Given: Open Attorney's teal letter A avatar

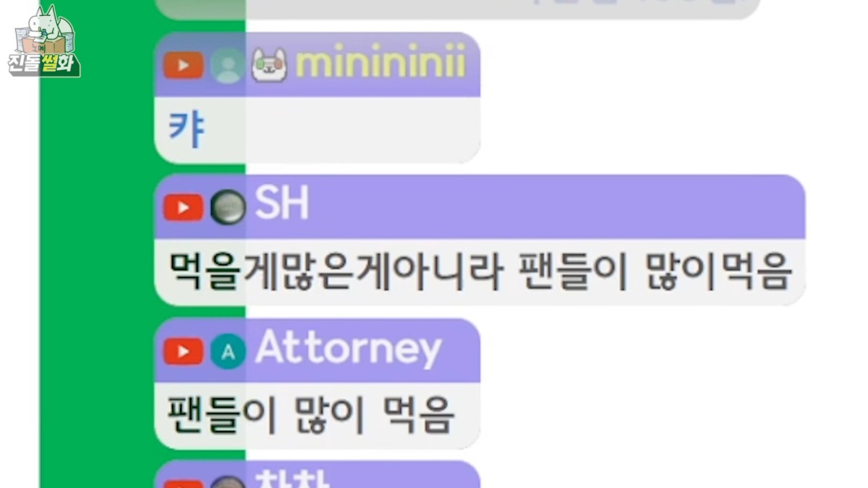Looking at the screenshot, I should [228, 352].
